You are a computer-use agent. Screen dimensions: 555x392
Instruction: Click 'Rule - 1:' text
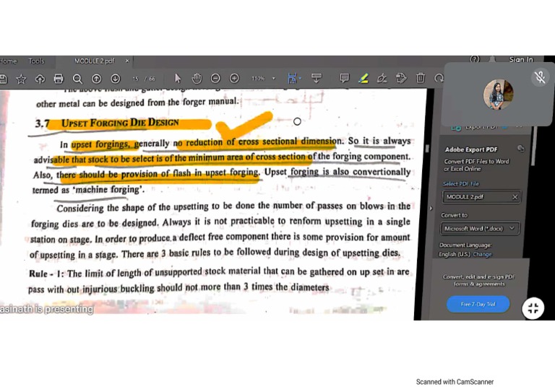tap(46, 274)
